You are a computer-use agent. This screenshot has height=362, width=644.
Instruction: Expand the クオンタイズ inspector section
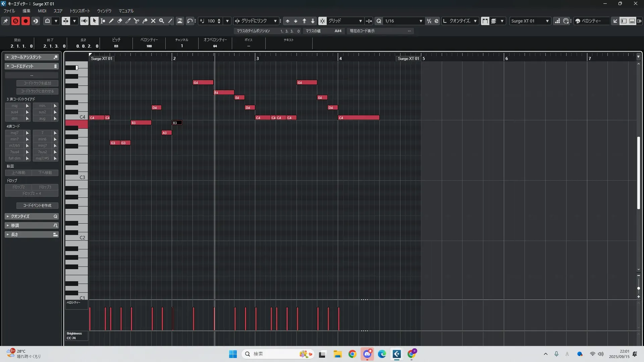[x=20, y=217]
